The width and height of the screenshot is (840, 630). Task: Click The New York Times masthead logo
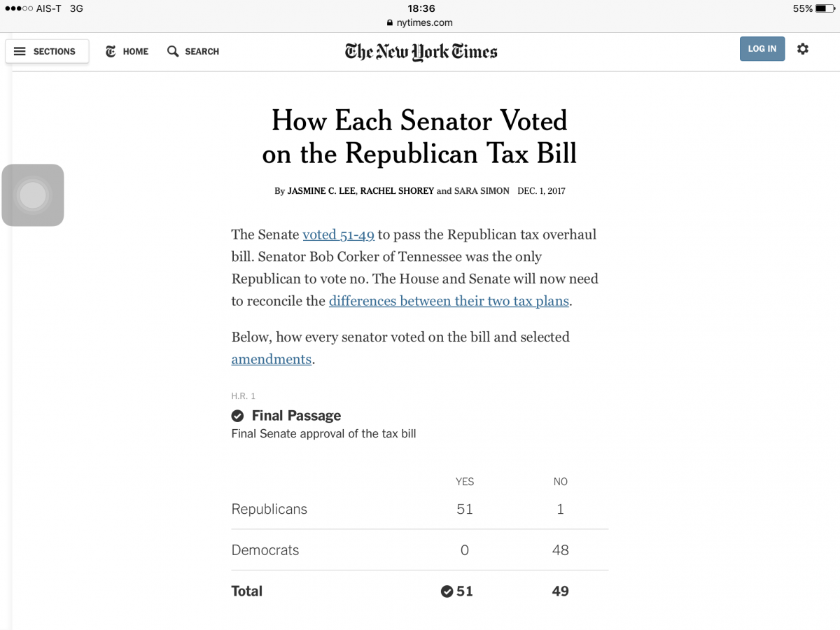pos(421,52)
